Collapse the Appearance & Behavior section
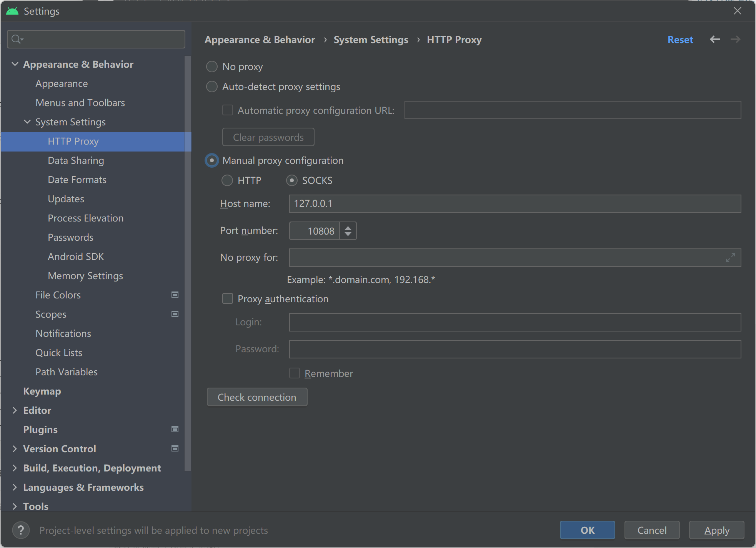Image resolution: width=756 pixels, height=548 pixels. pyautogui.click(x=15, y=64)
